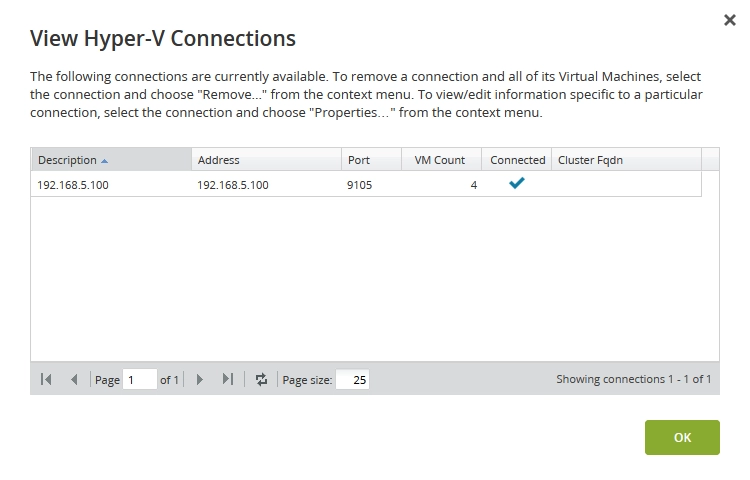Refresh the connections list
The width and height of the screenshot is (750, 480).
(261, 380)
